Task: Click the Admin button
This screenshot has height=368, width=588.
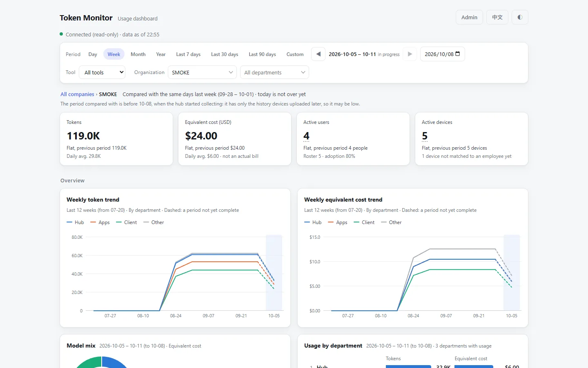Action: tap(469, 17)
